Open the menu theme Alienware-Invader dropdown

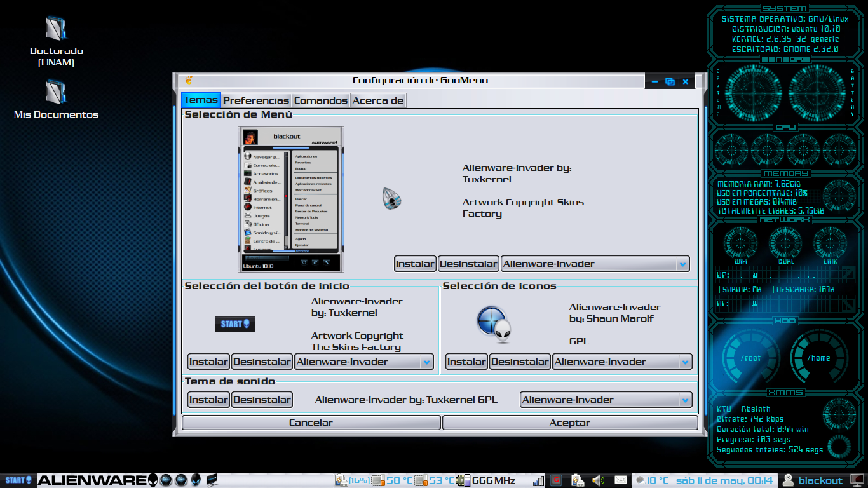click(x=595, y=264)
